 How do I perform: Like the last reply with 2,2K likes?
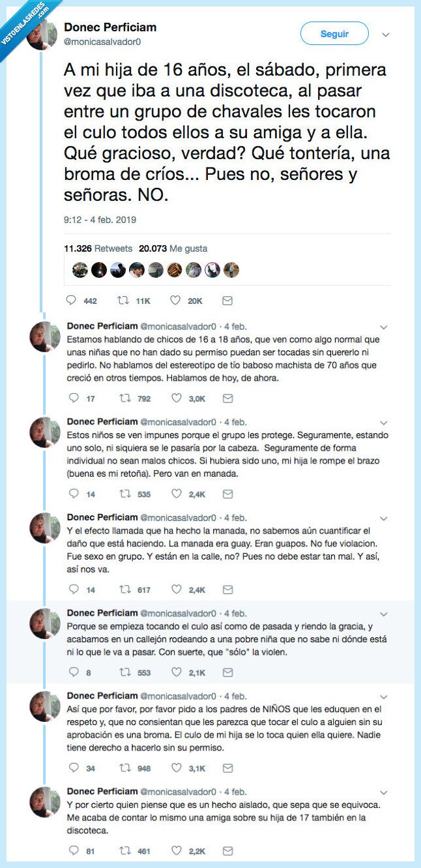point(175,850)
